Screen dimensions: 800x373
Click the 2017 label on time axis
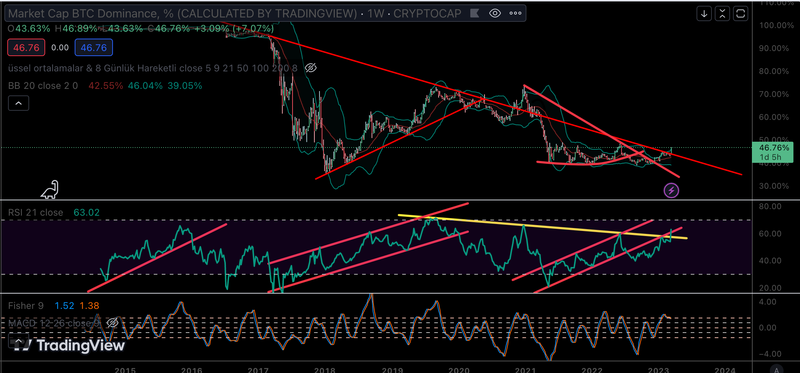(259, 369)
